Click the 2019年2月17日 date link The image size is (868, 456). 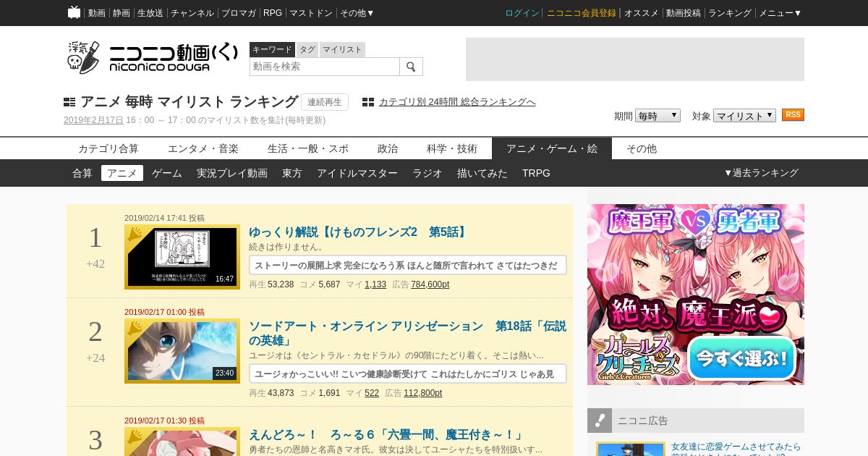click(93, 120)
